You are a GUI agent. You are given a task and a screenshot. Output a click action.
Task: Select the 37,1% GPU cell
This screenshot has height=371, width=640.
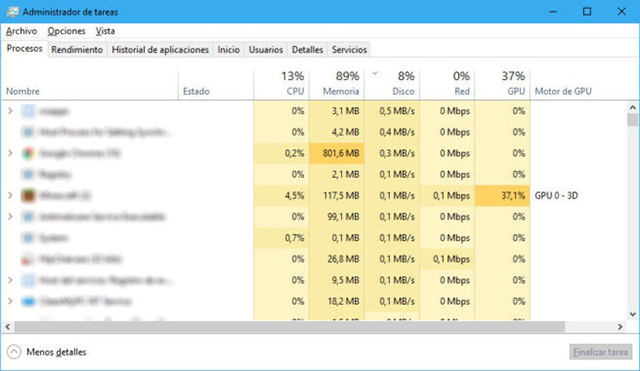[x=502, y=195]
